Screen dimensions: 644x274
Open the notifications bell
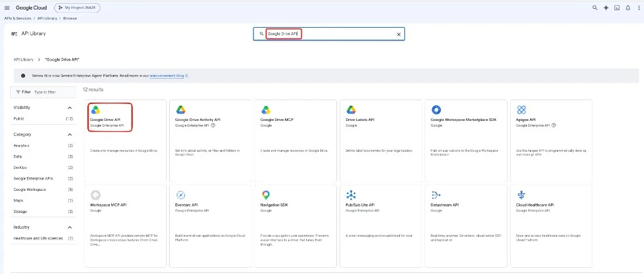(x=628, y=8)
